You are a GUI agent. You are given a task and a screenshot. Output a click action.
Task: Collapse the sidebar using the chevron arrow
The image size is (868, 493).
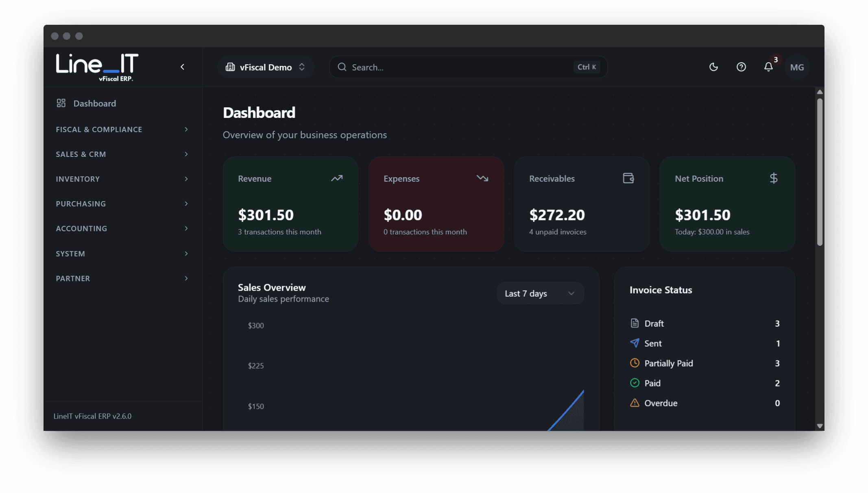pyautogui.click(x=182, y=67)
